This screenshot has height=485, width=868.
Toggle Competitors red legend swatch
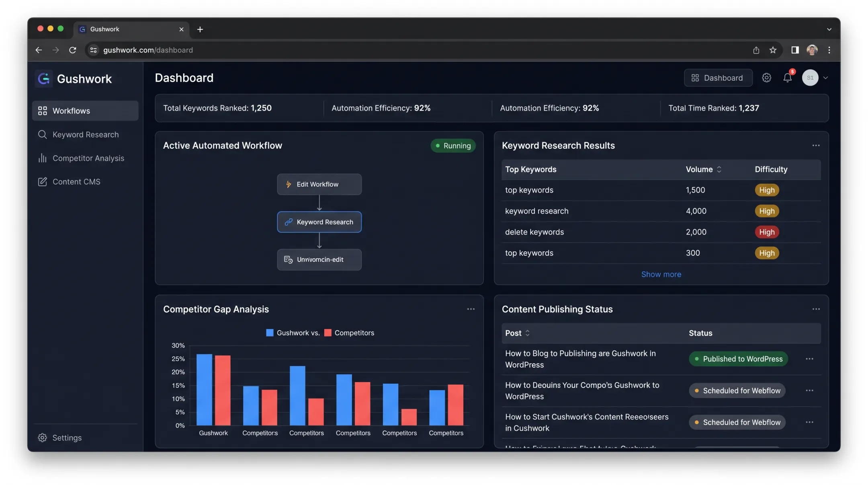(328, 333)
